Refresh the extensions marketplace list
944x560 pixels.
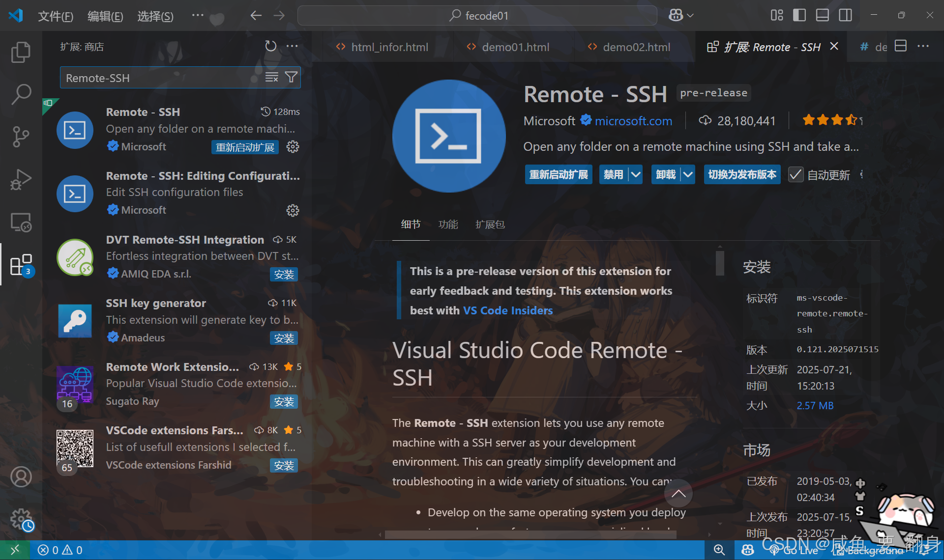click(270, 46)
